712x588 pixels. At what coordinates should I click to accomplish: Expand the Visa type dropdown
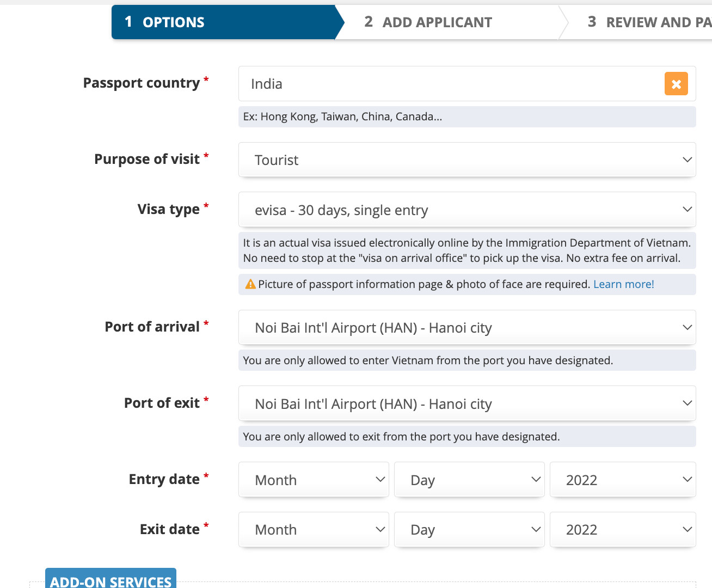[467, 210]
